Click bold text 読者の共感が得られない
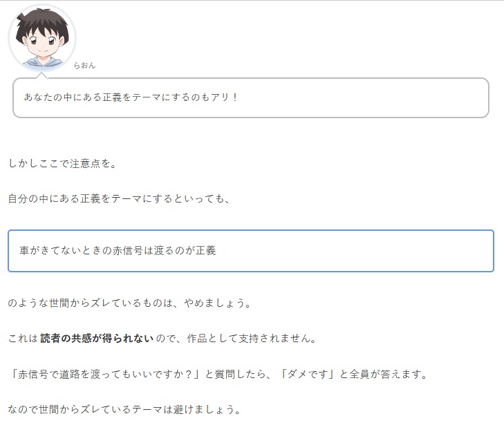504x432 pixels. tap(97, 338)
